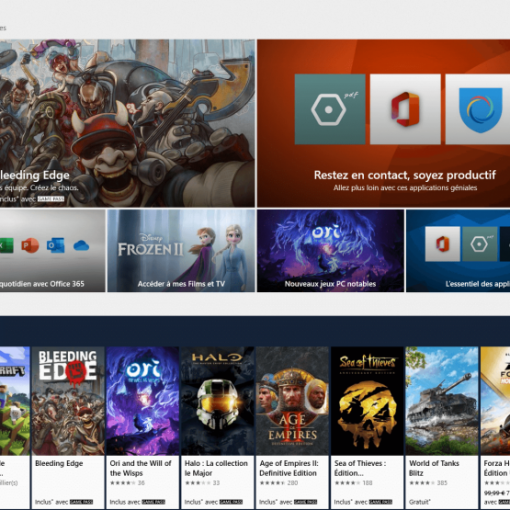This screenshot has width=510, height=510.
Task: Open 'quotidien avec Office 365' caption
Action: (x=42, y=284)
